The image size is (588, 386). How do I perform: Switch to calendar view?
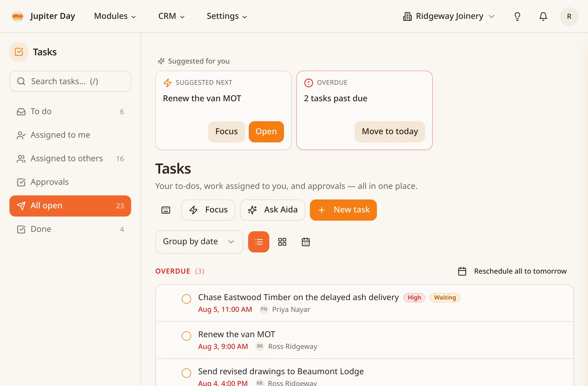pyautogui.click(x=306, y=242)
